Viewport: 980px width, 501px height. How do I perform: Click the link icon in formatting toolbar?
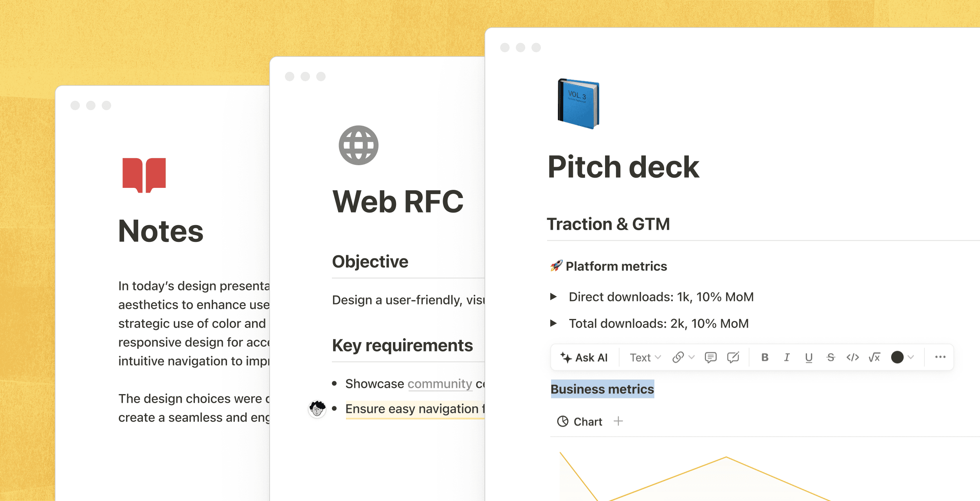678,357
